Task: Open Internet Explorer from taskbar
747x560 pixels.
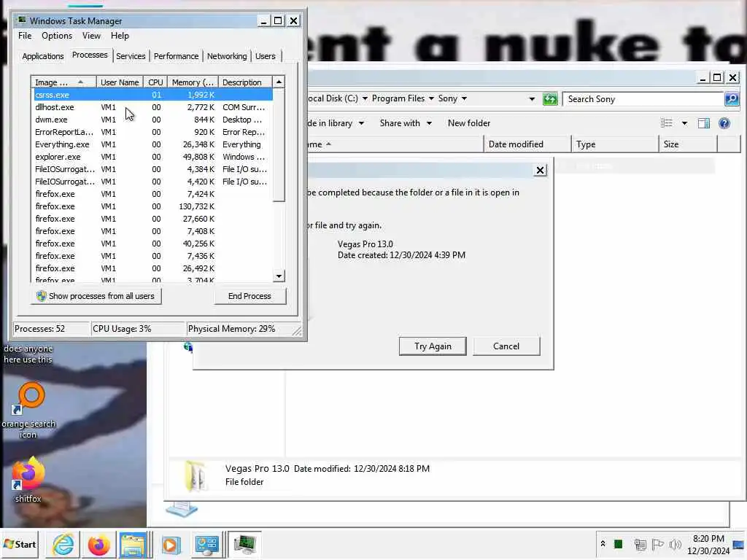Action: [x=63, y=544]
